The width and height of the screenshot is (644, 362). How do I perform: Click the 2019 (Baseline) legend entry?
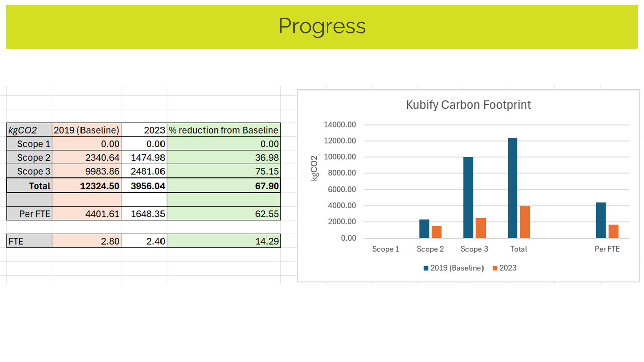tap(453, 268)
